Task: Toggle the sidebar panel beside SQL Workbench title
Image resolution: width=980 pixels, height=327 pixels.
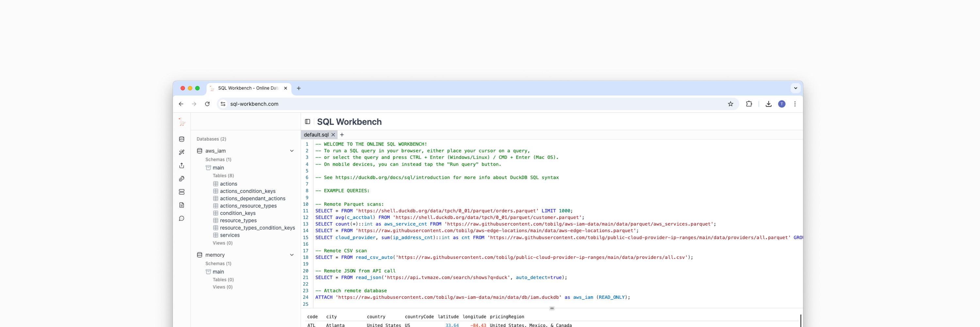Action: tap(307, 122)
